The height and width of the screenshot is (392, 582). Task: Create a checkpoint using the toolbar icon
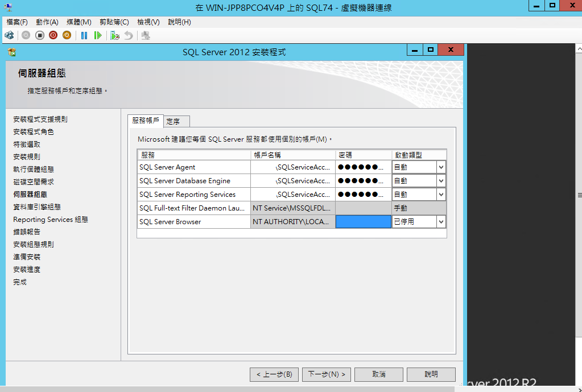[x=115, y=36]
